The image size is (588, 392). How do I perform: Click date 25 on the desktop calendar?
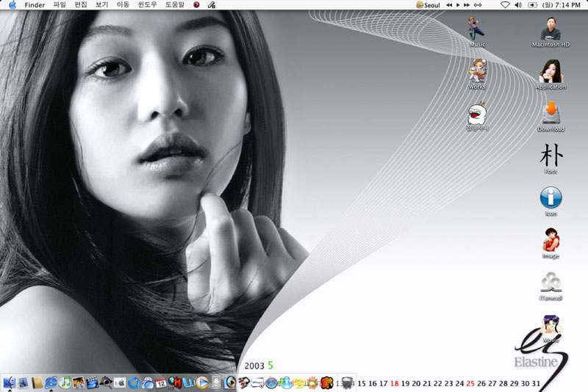tap(470, 383)
